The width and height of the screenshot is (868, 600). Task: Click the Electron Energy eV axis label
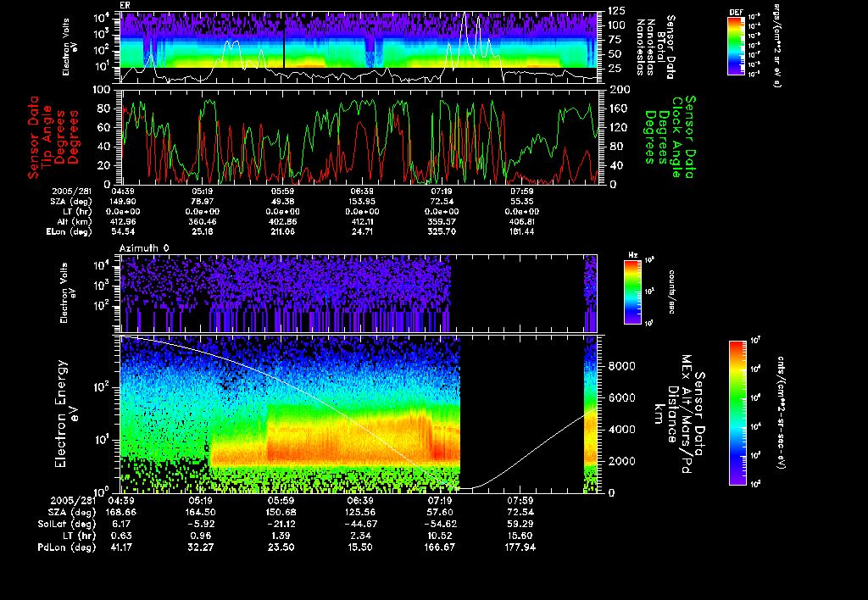[66, 414]
